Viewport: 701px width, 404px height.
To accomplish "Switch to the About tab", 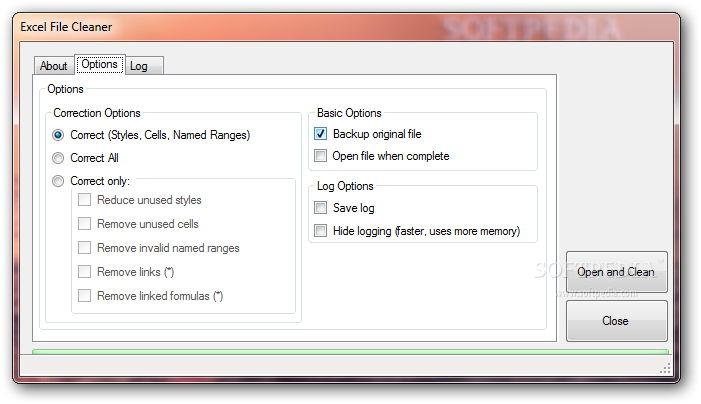I will tap(54, 66).
